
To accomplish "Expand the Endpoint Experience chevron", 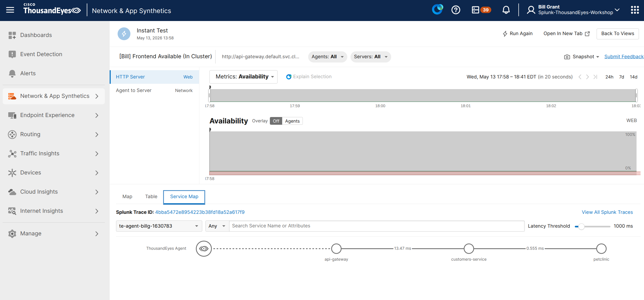I will 97,115.
